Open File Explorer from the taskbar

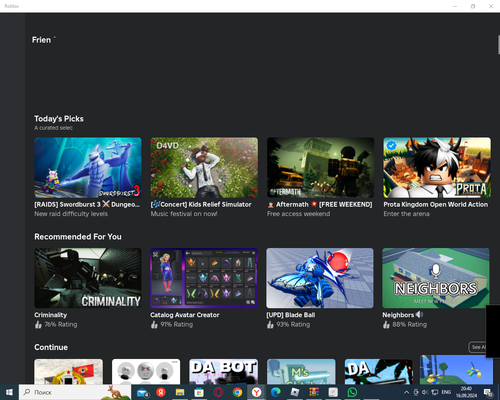pos(180,392)
